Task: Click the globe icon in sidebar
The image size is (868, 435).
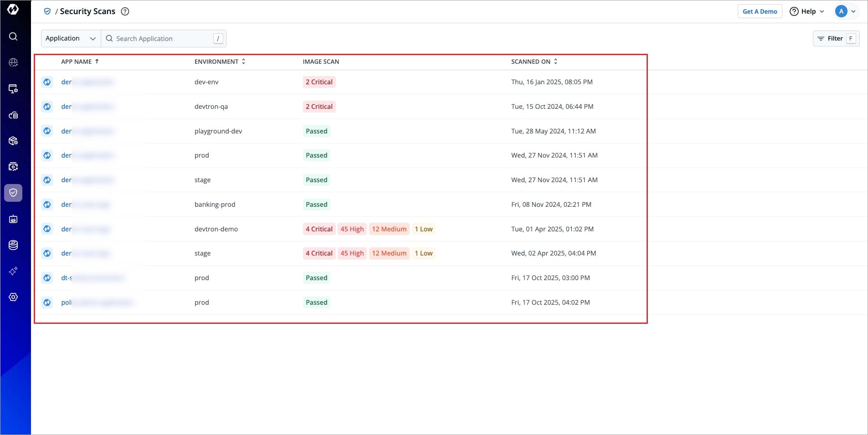Action: pyautogui.click(x=13, y=62)
